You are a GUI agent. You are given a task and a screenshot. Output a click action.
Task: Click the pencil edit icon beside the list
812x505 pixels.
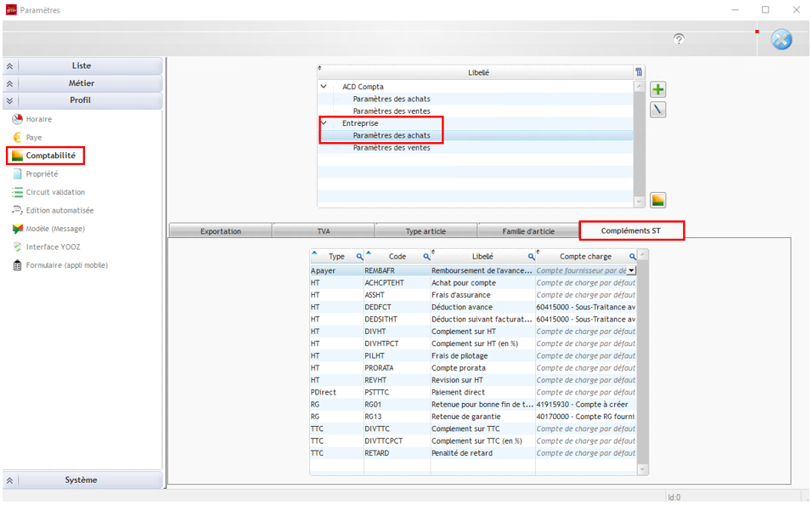point(658,110)
